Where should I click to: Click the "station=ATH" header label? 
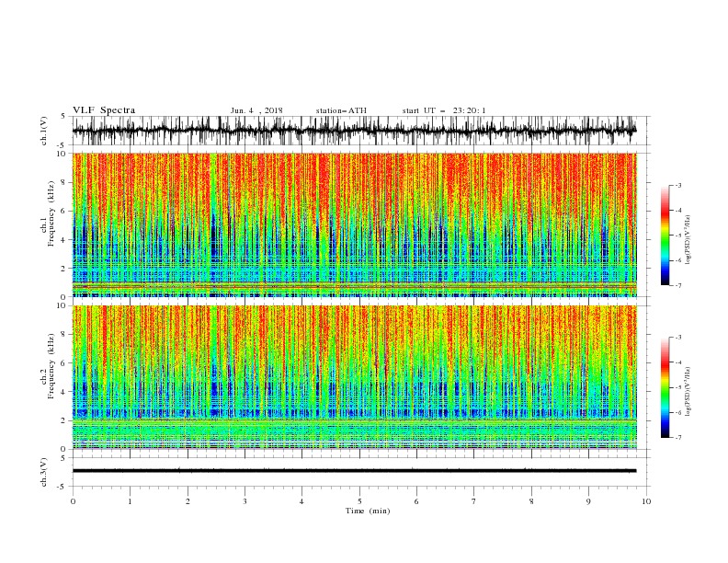coord(341,110)
